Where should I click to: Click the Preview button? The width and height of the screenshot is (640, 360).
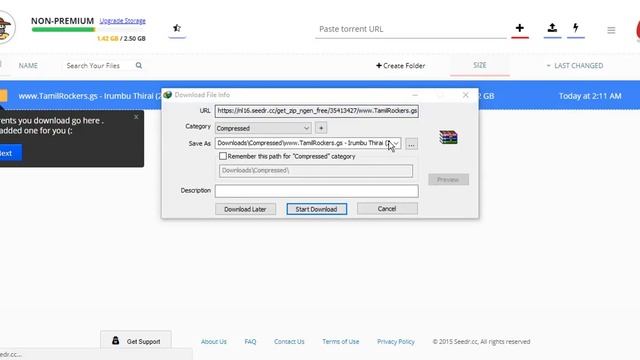pos(448,180)
